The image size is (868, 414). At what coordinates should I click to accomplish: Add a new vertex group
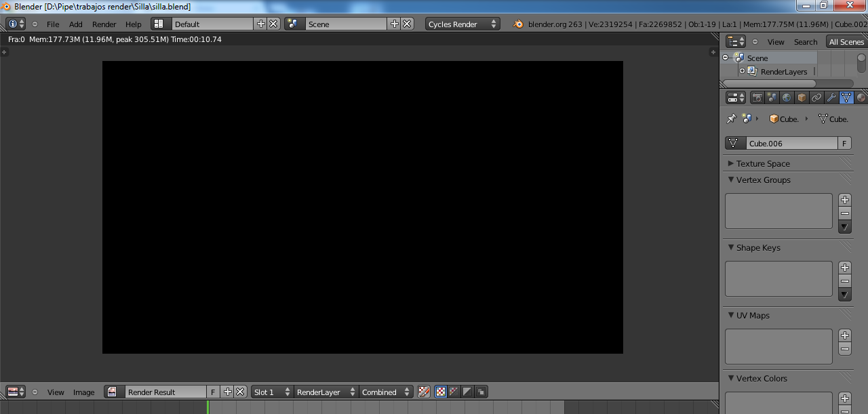[x=845, y=200]
